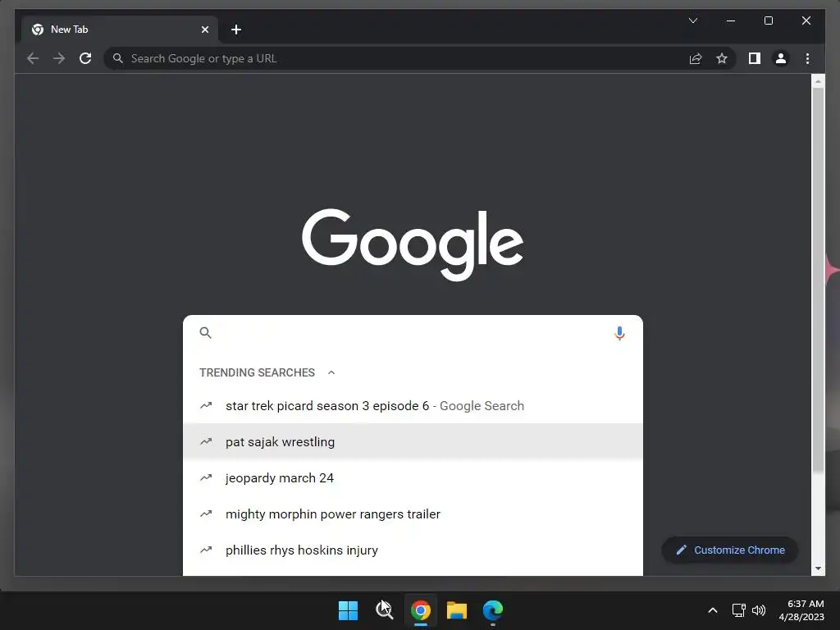Viewport: 840px width, 630px height.
Task: Click the volume speaker icon
Action: click(x=759, y=610)
